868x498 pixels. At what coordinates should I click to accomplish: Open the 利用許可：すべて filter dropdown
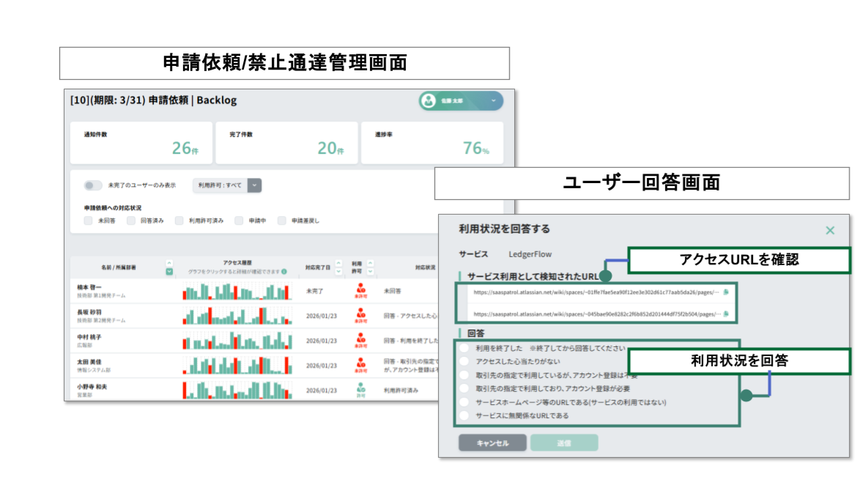254,185
